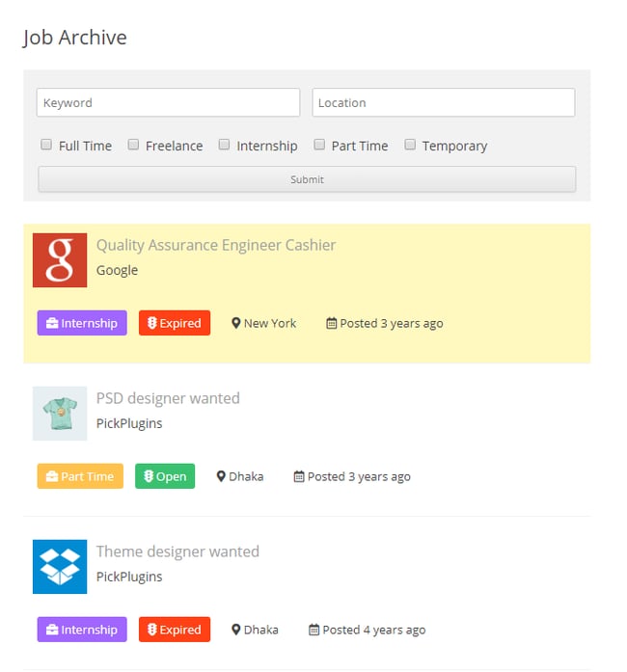
Task: Click the Dropbox company logo
Action: click(x=60, y=567)
